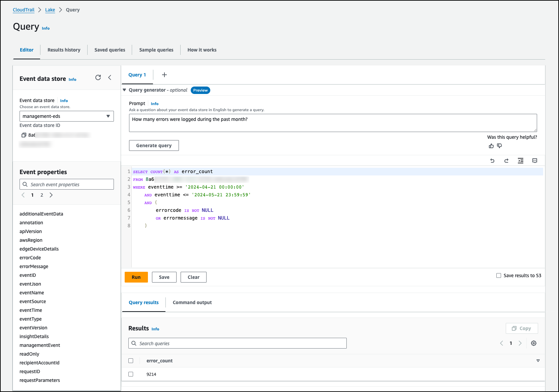The height and width of the screenshot is (392, 559).
Task: Collapse the Query generator section
Action: pyautogui.click(x=124, y=90)
